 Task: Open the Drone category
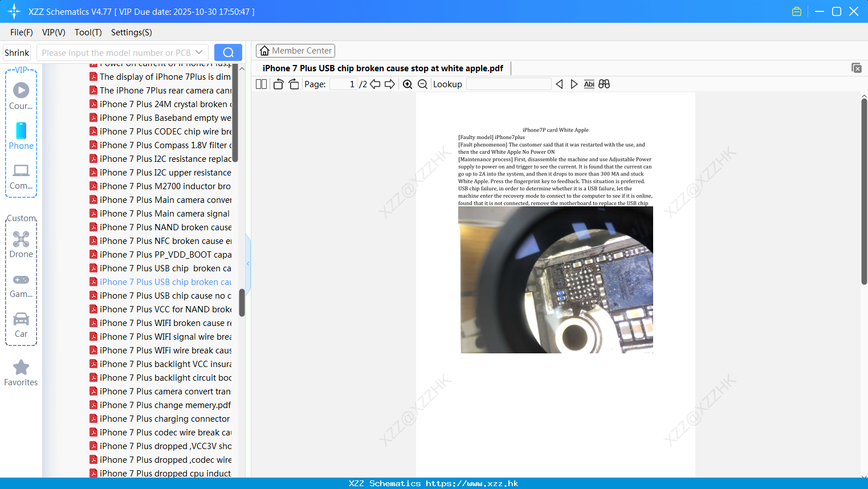pyautogui.click(x=21, y=244)
